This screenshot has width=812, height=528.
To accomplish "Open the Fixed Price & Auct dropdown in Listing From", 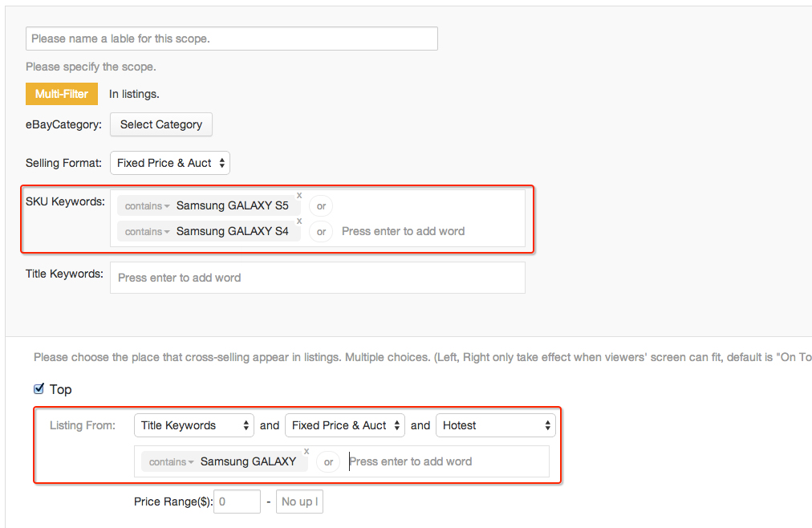I will point(345,425).
